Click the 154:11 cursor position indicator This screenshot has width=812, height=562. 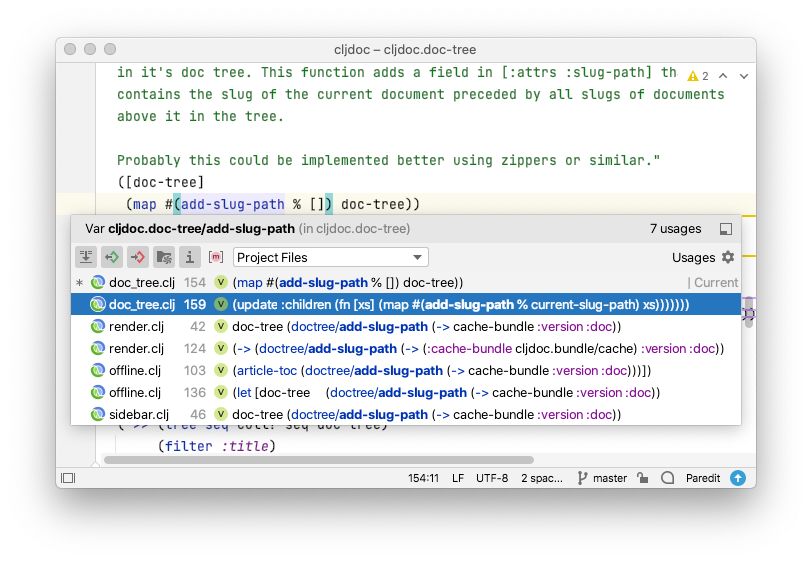click(x=423, y=478)
